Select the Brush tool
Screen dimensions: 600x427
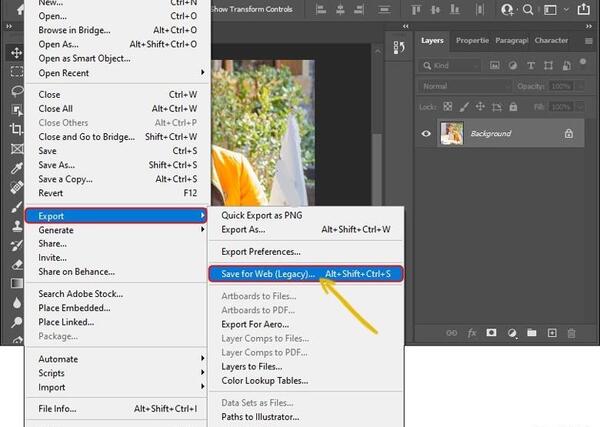(x=16, y=207)
